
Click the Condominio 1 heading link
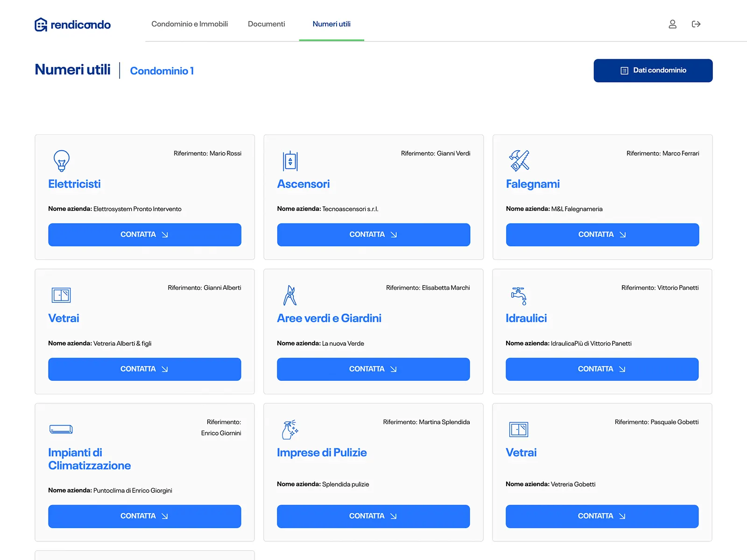point(162,71)
